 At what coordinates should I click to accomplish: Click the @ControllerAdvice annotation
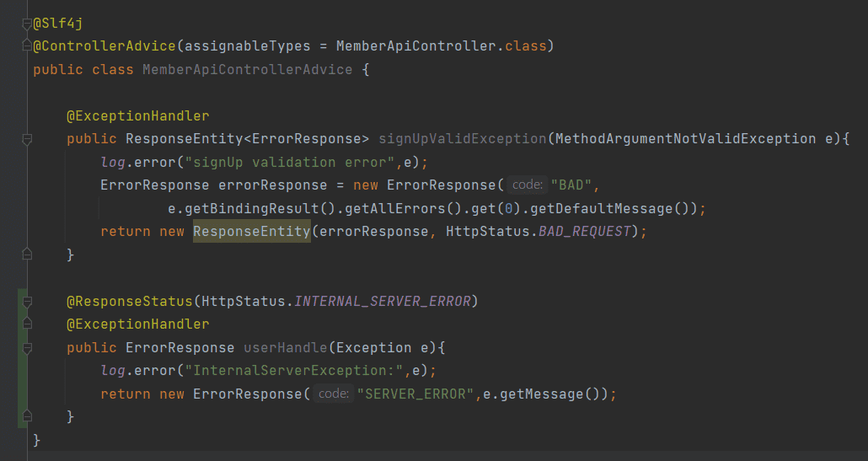104,46
